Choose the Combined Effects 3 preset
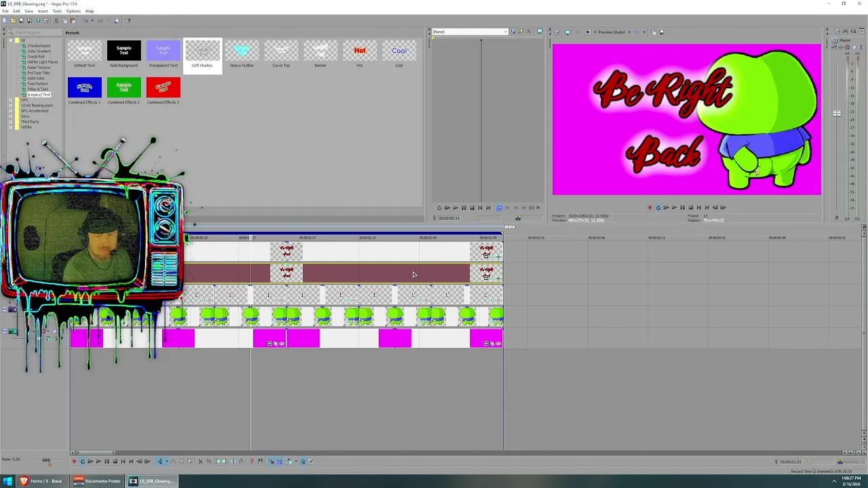Viewport: 868px width, 488px height. click(x=163, y=91)
